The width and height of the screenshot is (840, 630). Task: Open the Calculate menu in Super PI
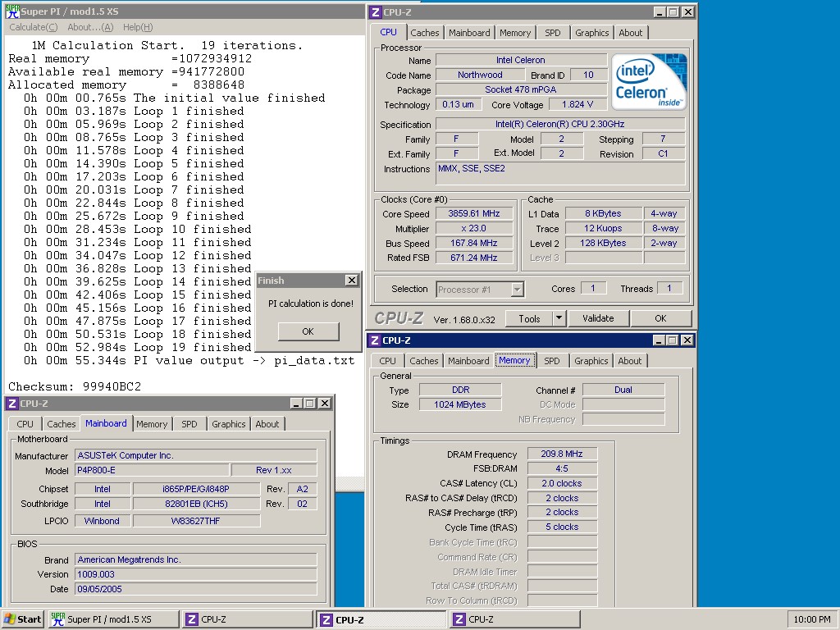pos(33,27)
